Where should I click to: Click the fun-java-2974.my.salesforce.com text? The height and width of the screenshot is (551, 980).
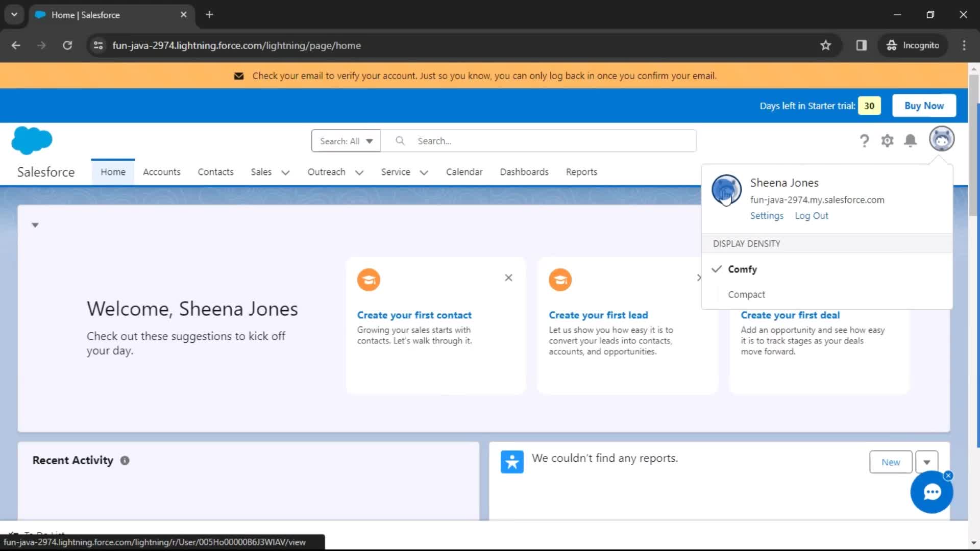(817, 200)
